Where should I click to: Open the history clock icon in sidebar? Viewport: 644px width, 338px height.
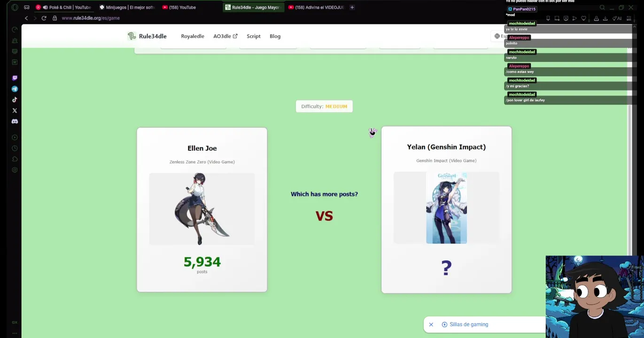click(15, 148)
